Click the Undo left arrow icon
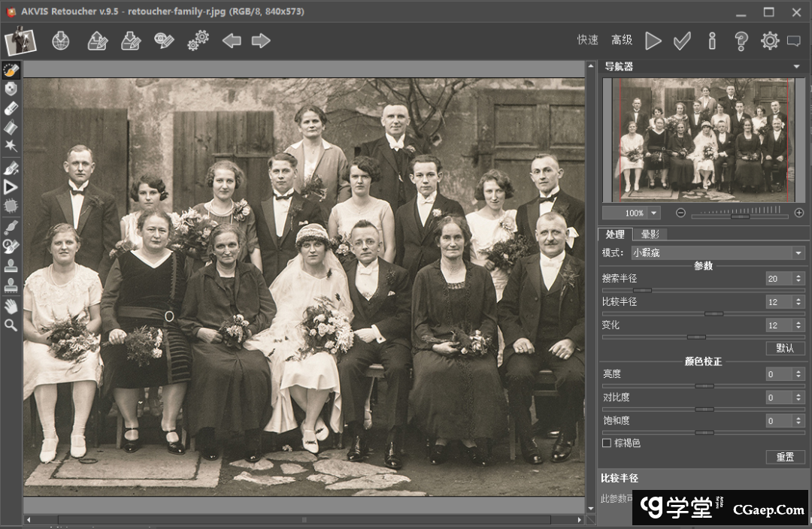This screenshot has height=529, width=812. click(x=232, y=41)
